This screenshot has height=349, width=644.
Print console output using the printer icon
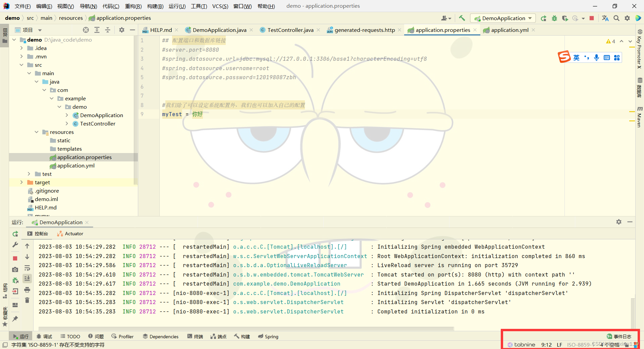(27, 290)
